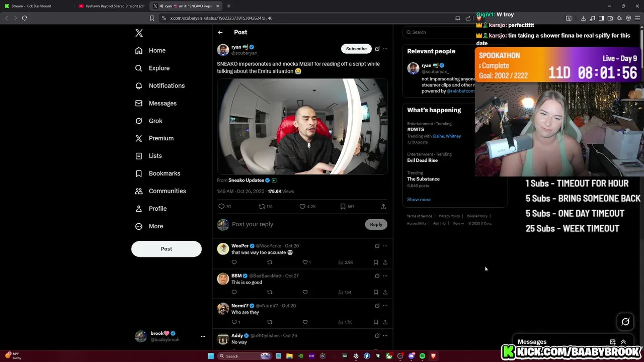Image resolution: width=644 pixels, height=362 pixels.
Task: Open the Explore page
Action: [152, 68]
